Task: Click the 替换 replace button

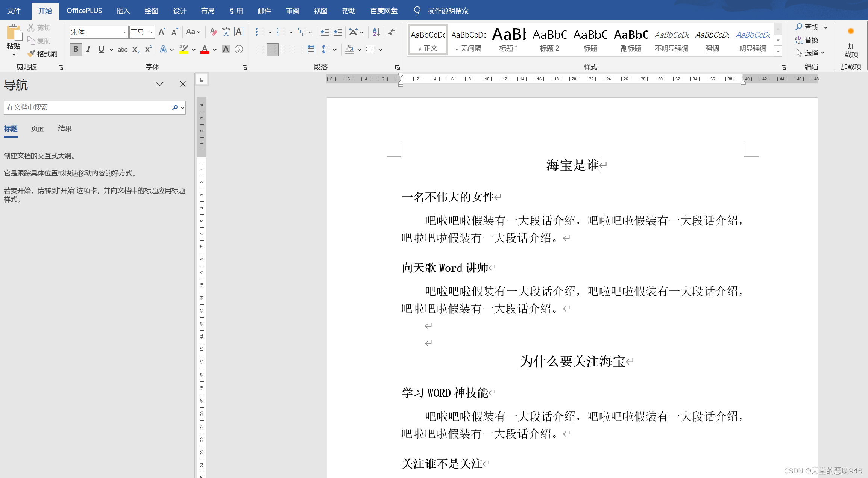Action: pyautogui.click(x=806, y=40)
